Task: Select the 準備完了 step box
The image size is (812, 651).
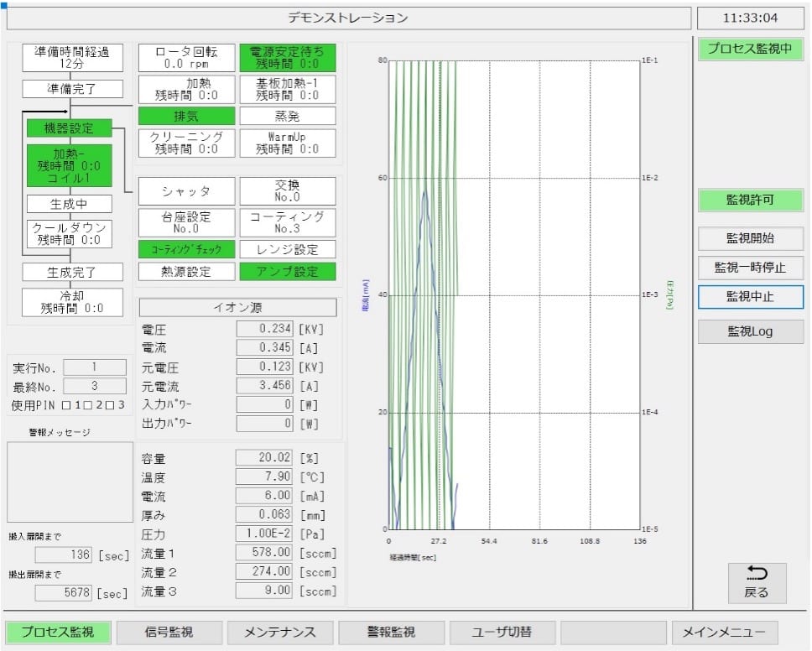Action: click(x=72, y=89)
